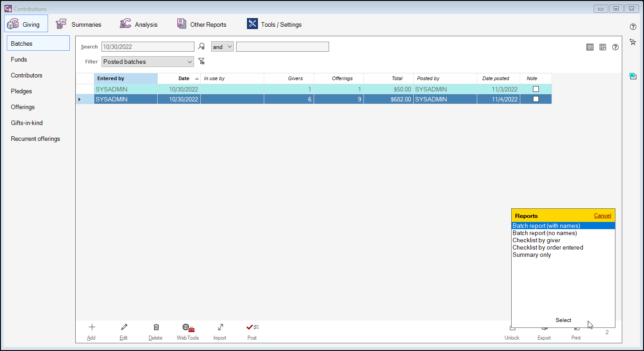Open the 'and' search operator dropdown
The image size is (644, 351).
(x=223, y=47)
